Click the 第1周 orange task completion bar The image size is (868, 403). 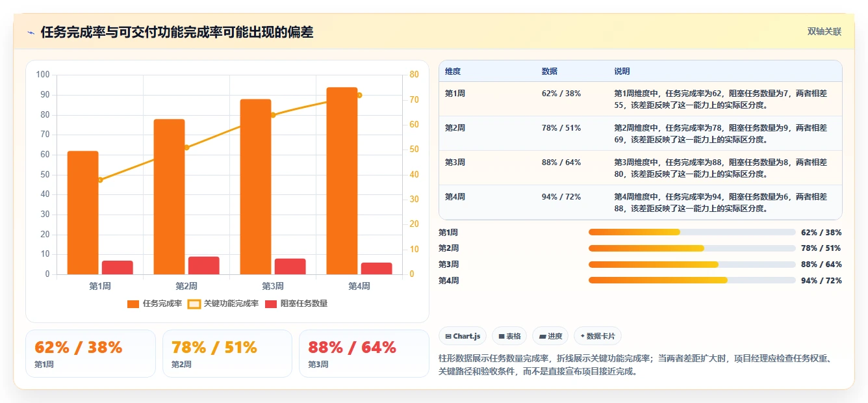[x=83, y=213]
